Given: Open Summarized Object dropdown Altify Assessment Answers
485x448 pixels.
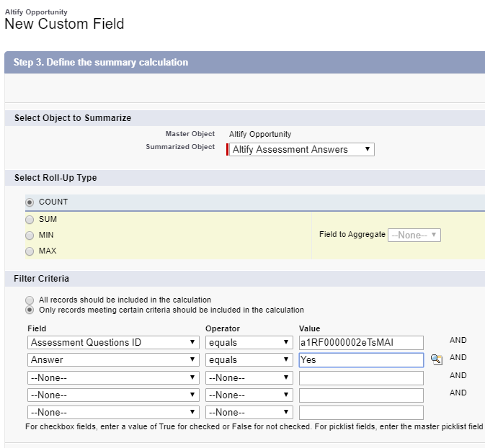Looking at the screenshot, I should [x=301, y=149].
